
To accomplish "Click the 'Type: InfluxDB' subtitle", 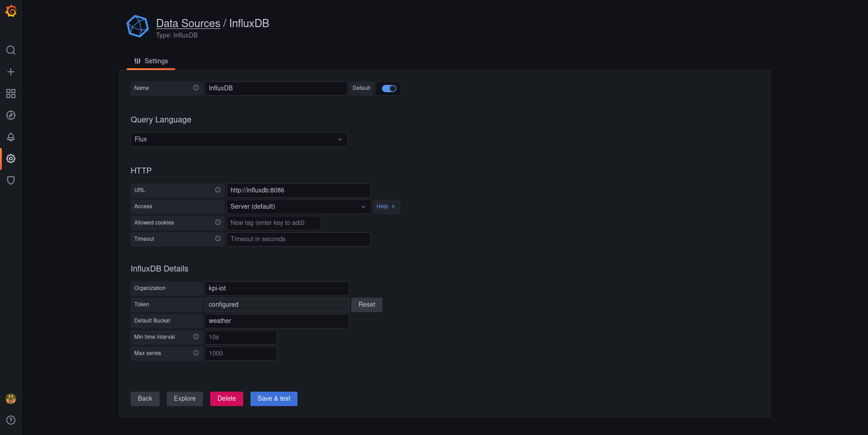I will point(177,35).
